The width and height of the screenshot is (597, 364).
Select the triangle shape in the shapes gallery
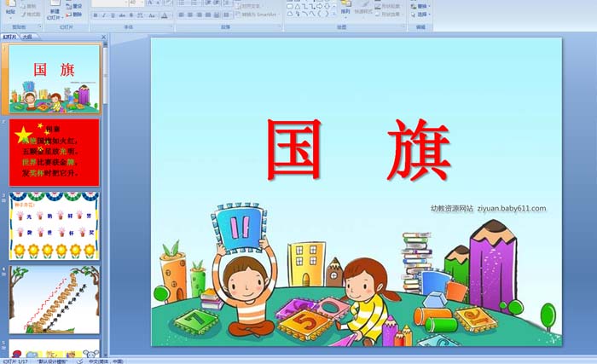(x=298, y=7)
